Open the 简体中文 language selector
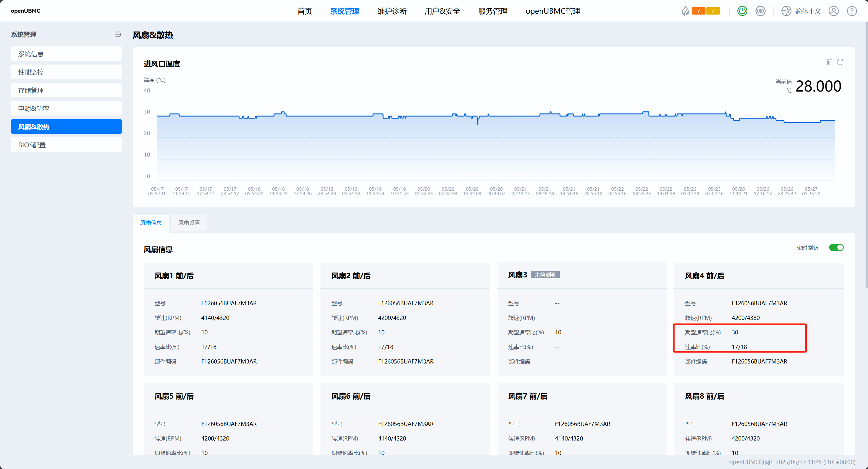 (x=807, y=11)
